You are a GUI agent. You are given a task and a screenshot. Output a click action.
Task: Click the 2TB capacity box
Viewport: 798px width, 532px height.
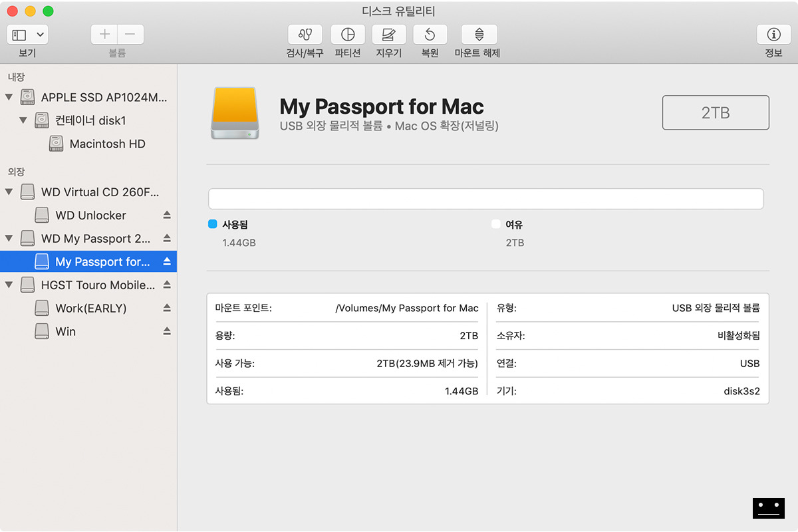click(716, 112)
